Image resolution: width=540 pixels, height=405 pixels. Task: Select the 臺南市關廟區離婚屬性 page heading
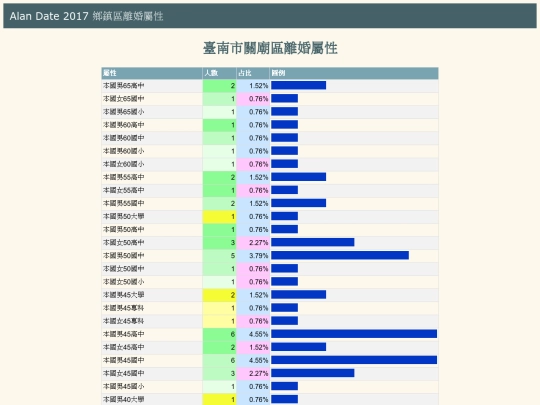tap(270, 48)
